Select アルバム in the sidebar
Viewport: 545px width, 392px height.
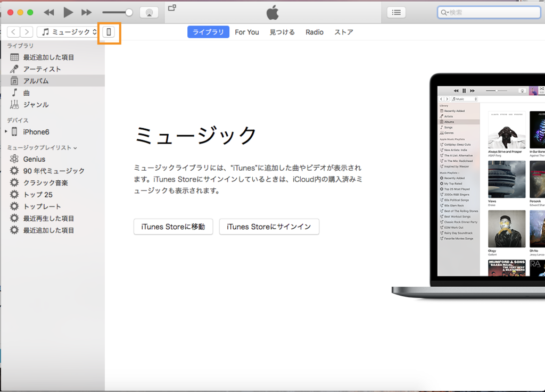click(53, 81)
